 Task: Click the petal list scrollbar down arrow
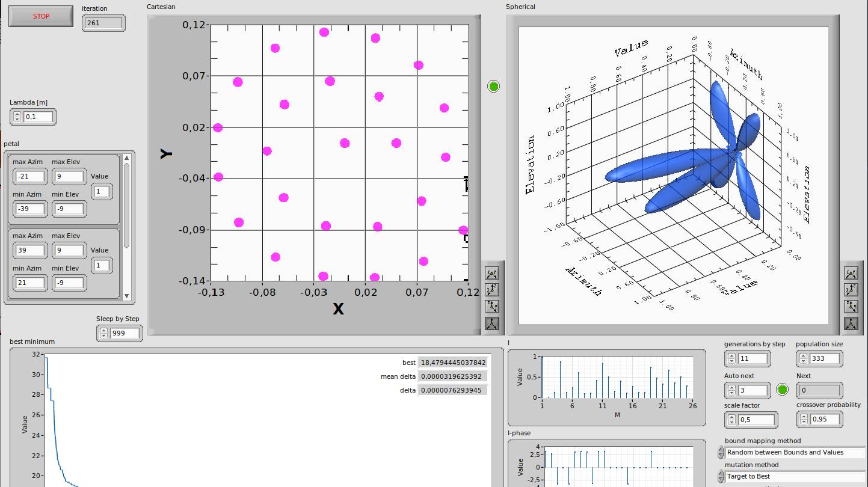[126, 296]
